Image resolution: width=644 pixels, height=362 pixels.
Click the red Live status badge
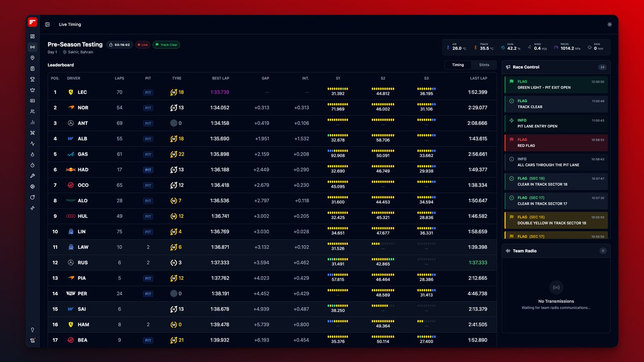(143, 45)
